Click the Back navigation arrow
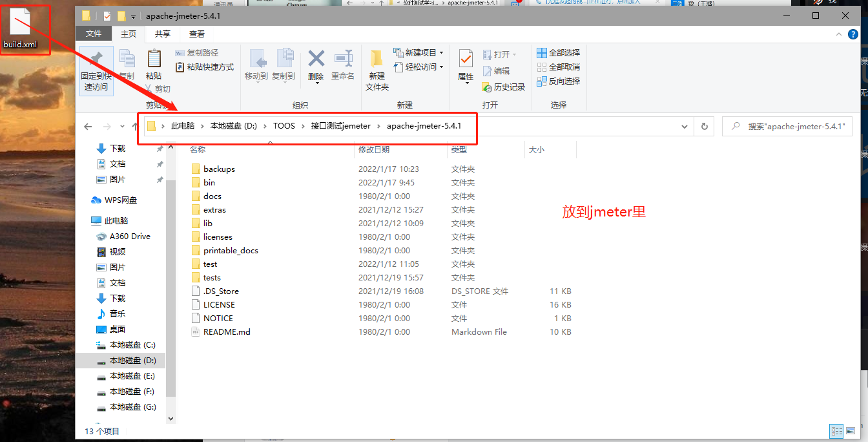This screenshot has width=868, height=442. click(88, 127)
